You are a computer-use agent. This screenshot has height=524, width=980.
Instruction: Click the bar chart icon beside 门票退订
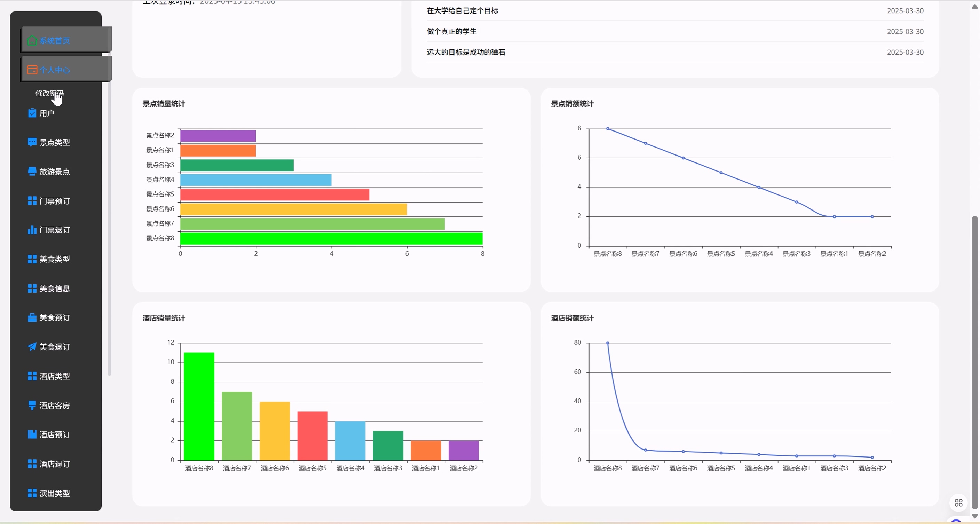tap(32, 230)
